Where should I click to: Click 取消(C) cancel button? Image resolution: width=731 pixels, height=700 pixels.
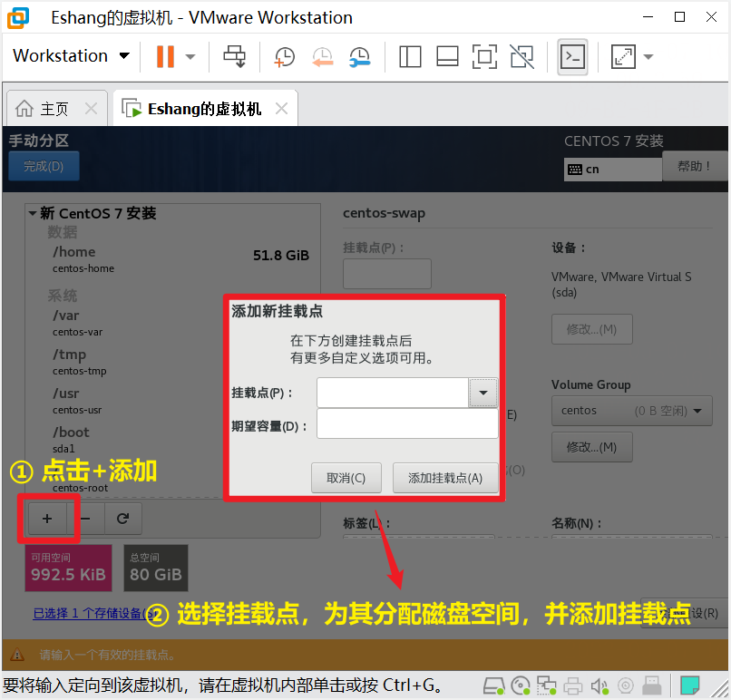tap(346, 478)
